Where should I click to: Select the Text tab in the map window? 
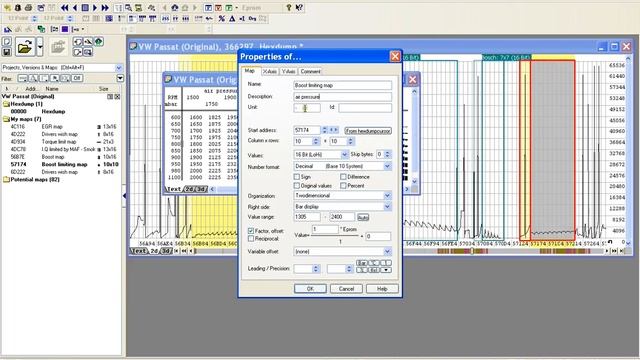click(174, 189)
